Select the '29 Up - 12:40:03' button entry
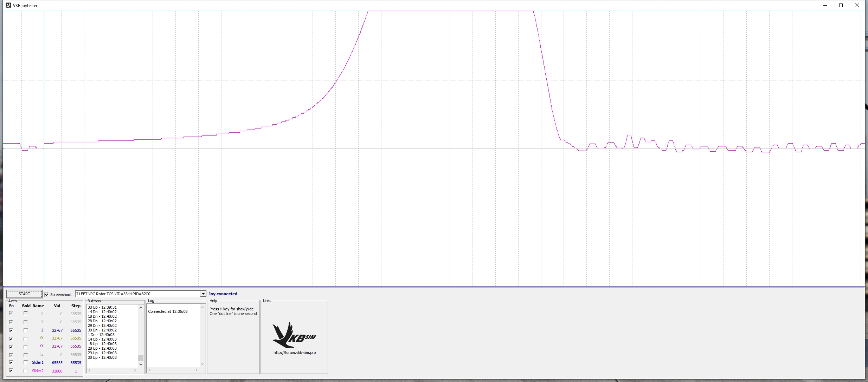Image resolution: width=868 pixels, height=382 pixels. pos(102,353)
